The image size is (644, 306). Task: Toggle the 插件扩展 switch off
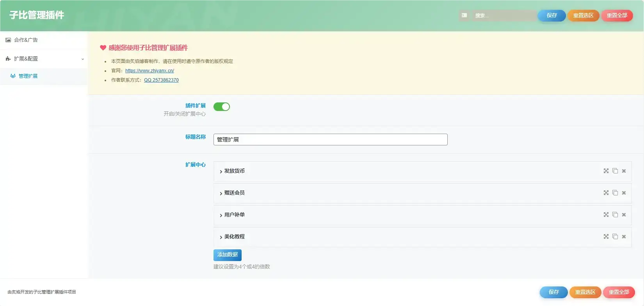coord(222,107)
